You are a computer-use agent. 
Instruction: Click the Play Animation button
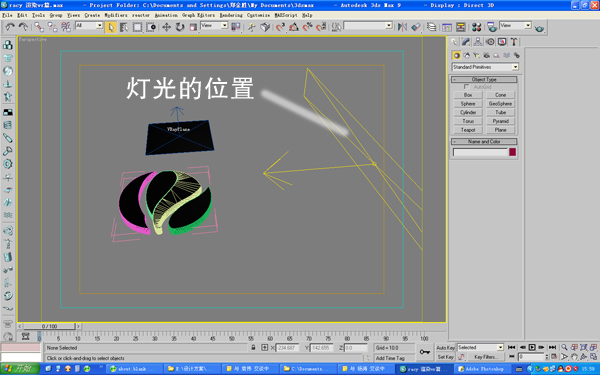(532, 347)
